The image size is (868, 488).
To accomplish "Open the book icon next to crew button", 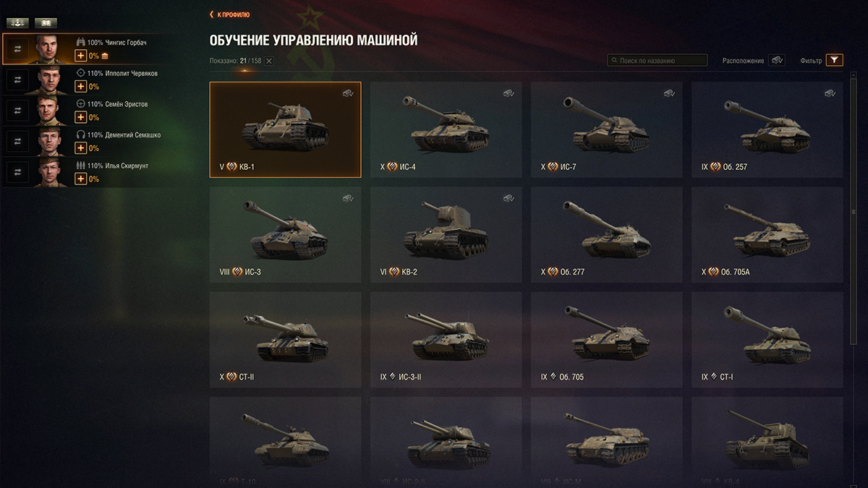I will [x=46, y=23].
